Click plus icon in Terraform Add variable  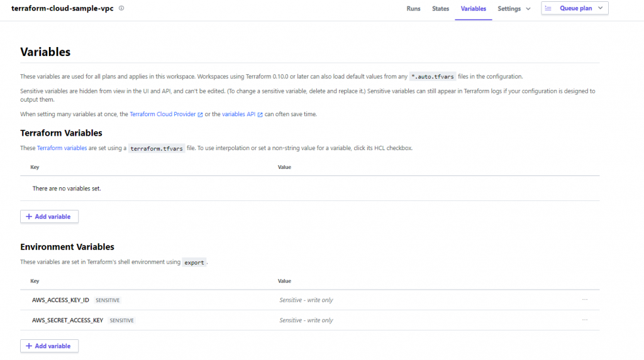(x=29, y=216)
